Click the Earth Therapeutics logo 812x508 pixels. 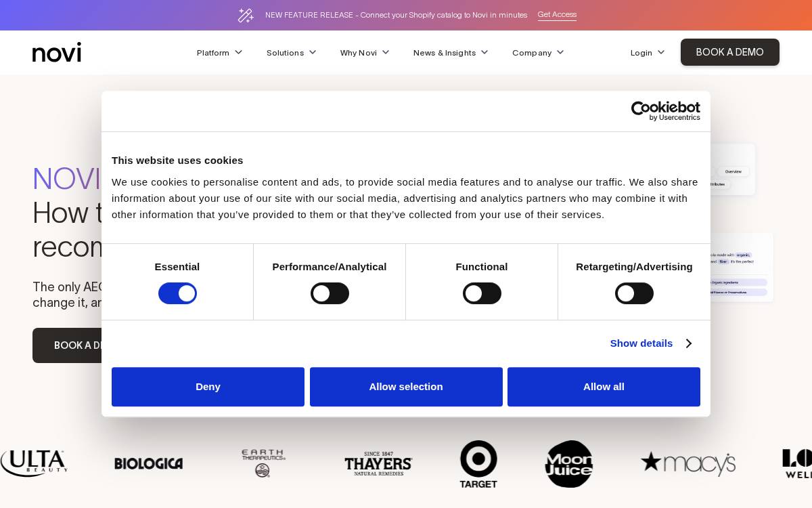click(x=263, y=463)
